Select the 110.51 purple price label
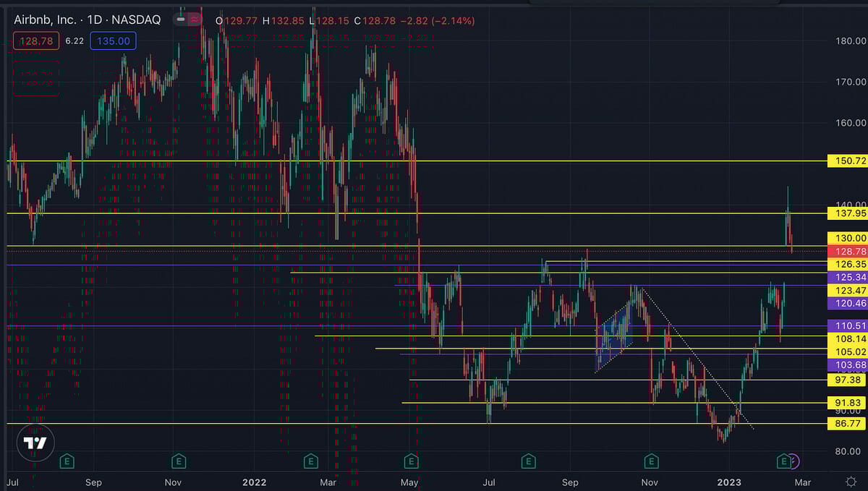Image resolution: width=868 pixels, height=491 pixels. point(848,326)
